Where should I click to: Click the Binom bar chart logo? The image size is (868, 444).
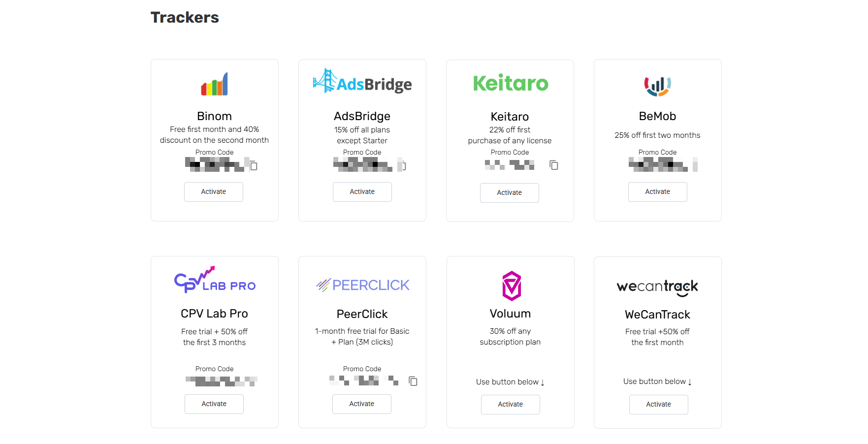214,84
